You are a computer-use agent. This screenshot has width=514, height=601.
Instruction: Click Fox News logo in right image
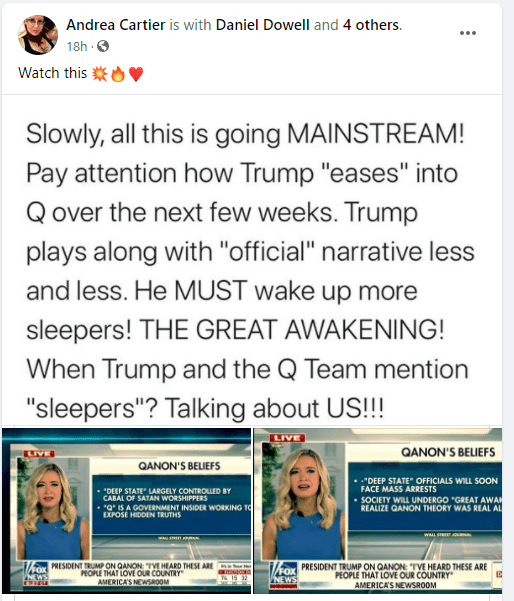[284, 575]
